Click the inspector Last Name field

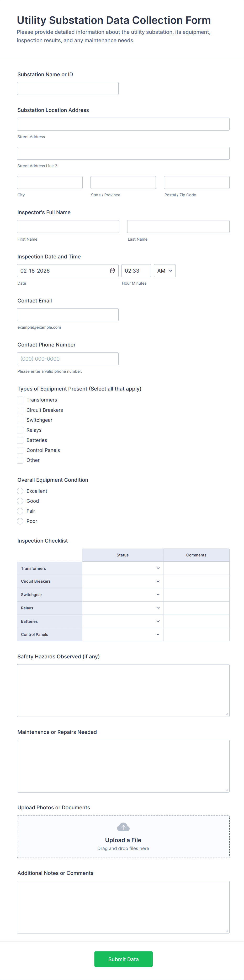[178, 226]
